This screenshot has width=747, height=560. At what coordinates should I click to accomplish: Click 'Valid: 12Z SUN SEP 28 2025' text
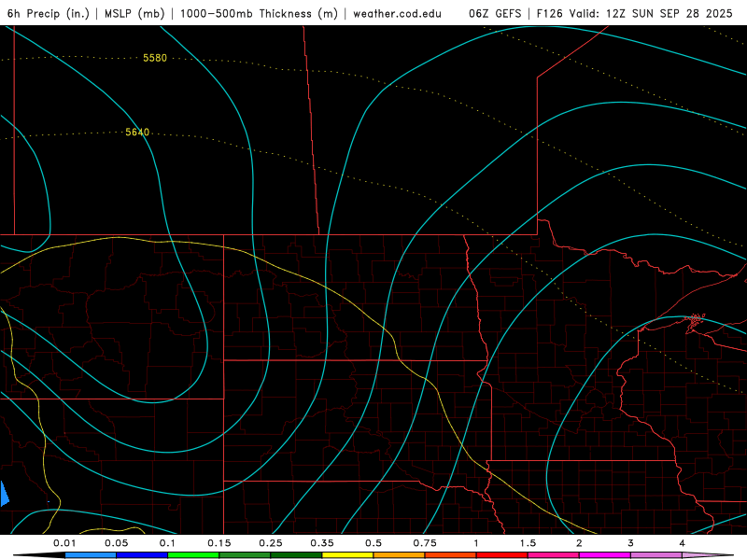pos(651,13)
